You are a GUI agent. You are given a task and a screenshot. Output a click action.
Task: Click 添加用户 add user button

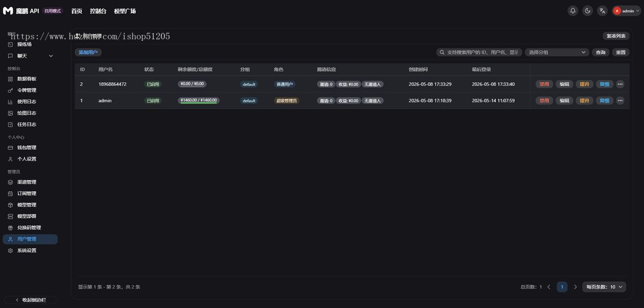click(x=87, y=52)
